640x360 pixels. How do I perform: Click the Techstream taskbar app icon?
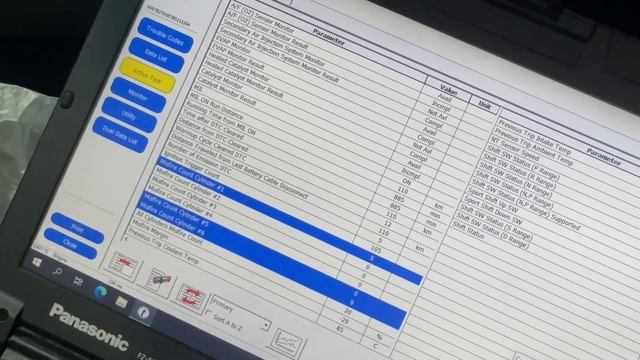click(143, 312)
